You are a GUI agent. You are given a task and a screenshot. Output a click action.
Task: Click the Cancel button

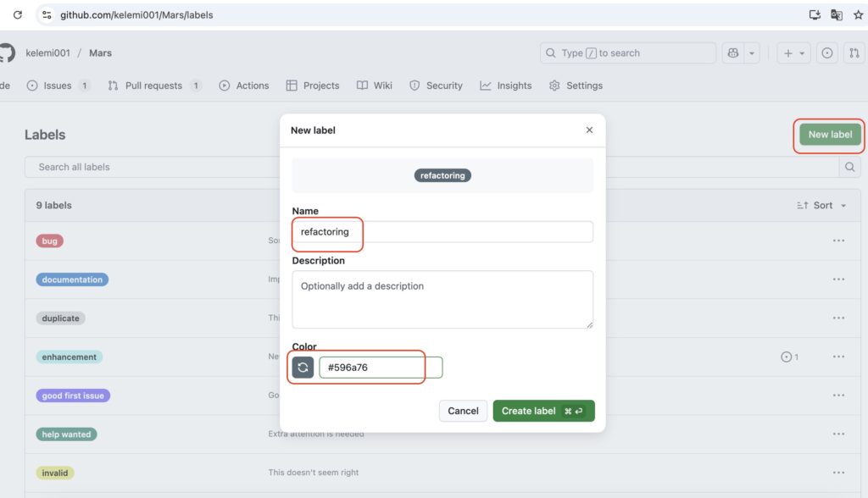pos(463,411)
